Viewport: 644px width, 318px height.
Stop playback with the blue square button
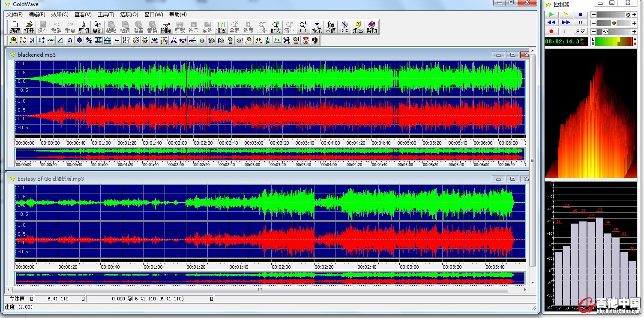pos(581,15)
